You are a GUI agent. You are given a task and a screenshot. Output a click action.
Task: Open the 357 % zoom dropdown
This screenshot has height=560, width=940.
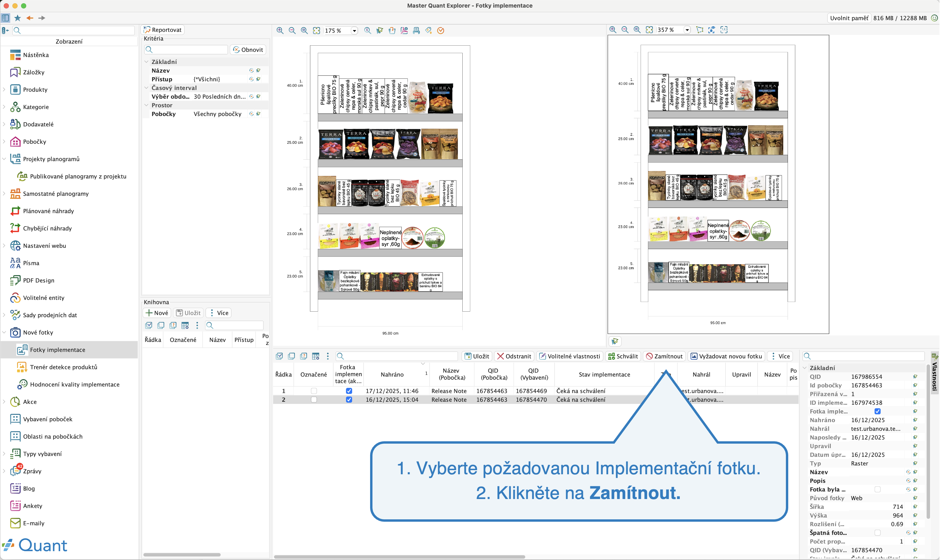pos(687,30)
